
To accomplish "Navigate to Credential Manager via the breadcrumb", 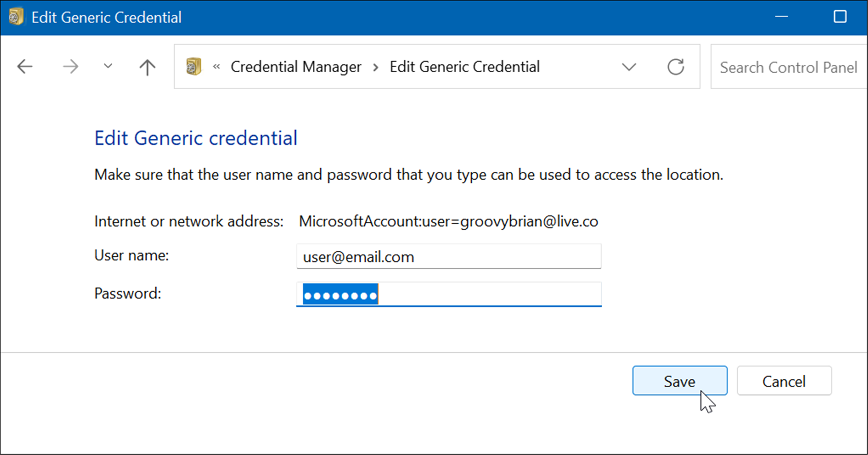I will point(296,66).
